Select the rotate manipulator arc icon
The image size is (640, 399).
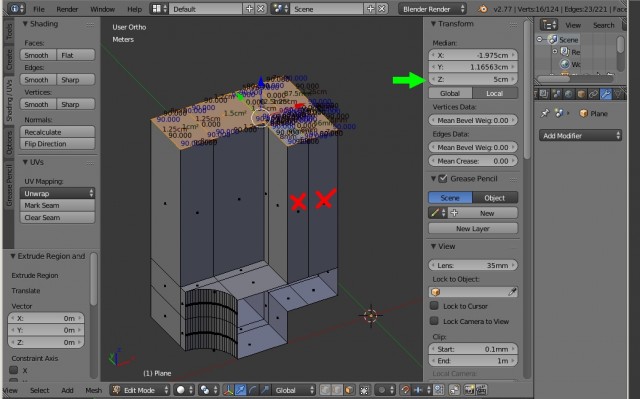(253, 390)
